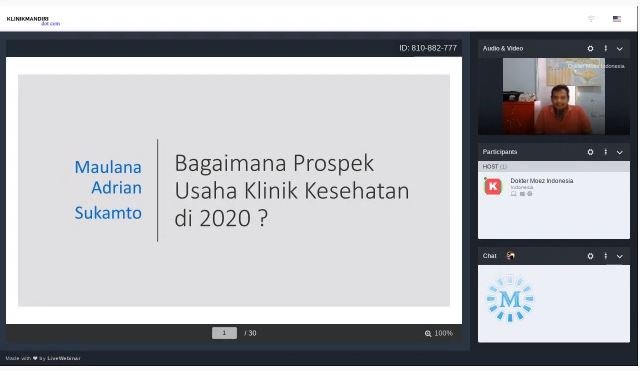The width and height of the screenshot is (640, 371).
Task: Click the host webcam video thumbnail
Action: point(553,96)
